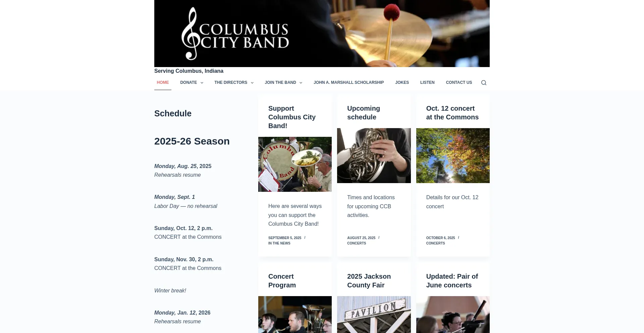The width and height of the screenshot is (644, 333).
Task: Open Oct. 12 concert at the Commons
Action: [x=452, y=113]
